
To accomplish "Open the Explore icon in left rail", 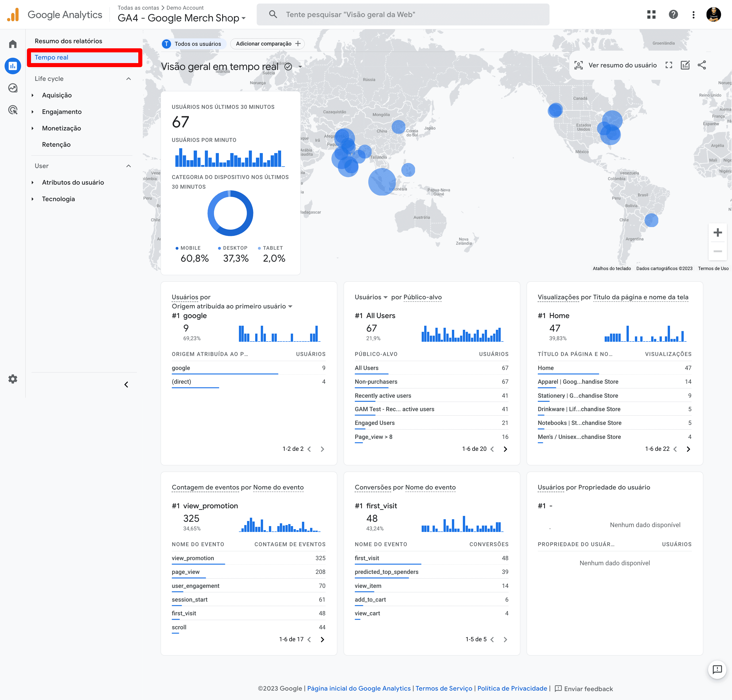I will 13,88.
